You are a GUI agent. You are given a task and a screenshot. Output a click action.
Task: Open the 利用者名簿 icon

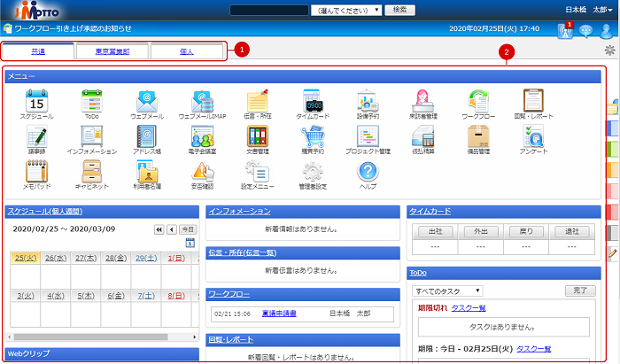[x=147, y=171]
